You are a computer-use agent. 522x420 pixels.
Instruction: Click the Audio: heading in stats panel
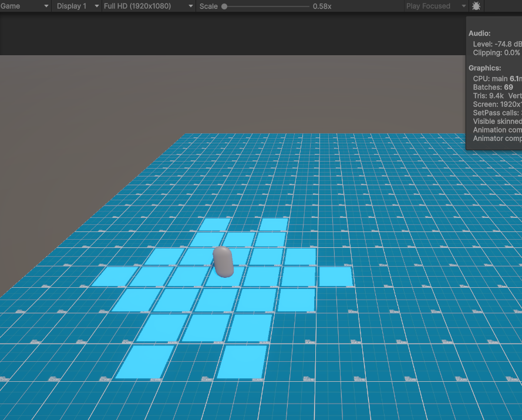(x=479, y=33)
